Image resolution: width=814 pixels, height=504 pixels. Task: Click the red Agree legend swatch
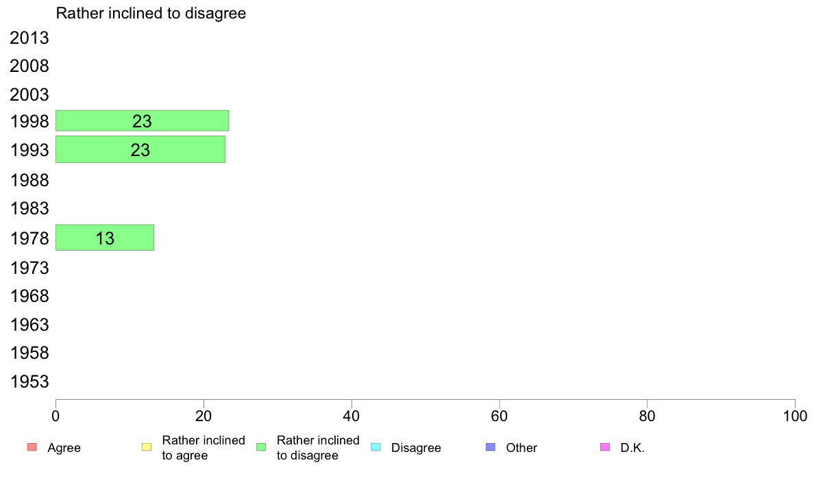click(32, 447)
